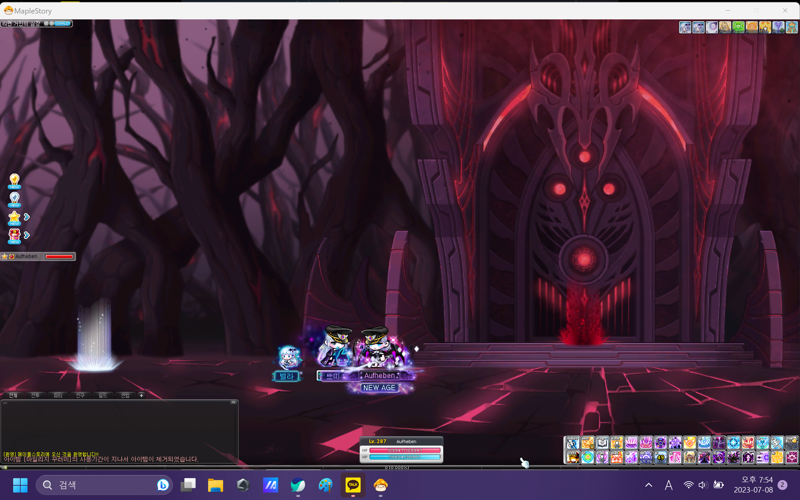This screenshot has height=500, width=800.
Task: Click the blue MP gauge in status bar
Action: pos(405,457)
